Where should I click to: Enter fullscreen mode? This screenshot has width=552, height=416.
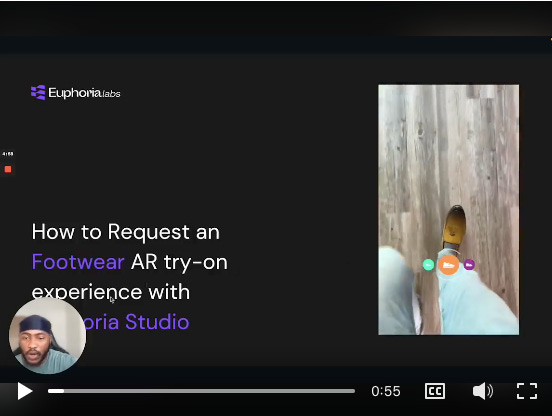(x=527, y=391)
